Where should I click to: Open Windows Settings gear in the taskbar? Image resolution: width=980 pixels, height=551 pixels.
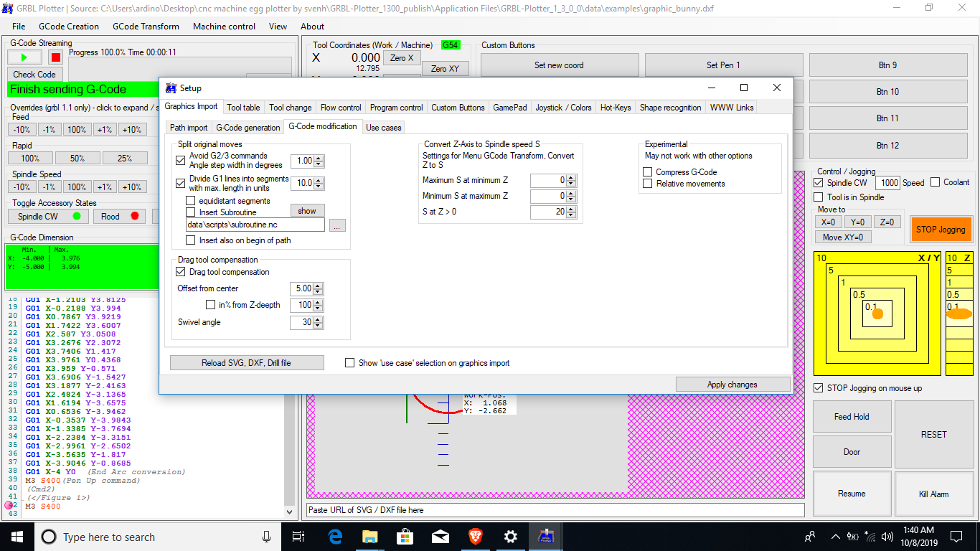[x=510, y=537]
